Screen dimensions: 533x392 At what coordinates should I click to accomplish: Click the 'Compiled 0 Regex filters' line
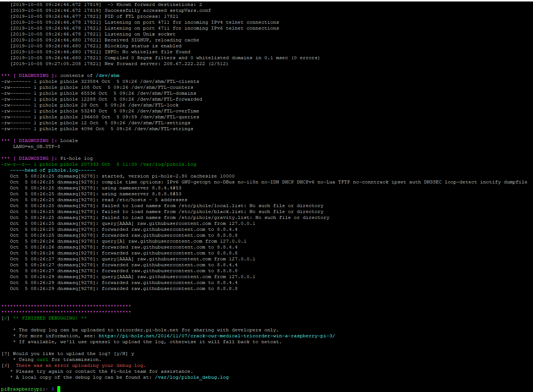[x=165, y=58]
